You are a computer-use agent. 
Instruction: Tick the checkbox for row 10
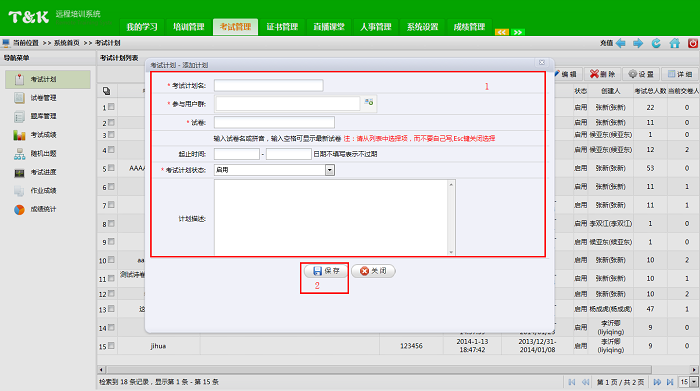coord(111,260)
